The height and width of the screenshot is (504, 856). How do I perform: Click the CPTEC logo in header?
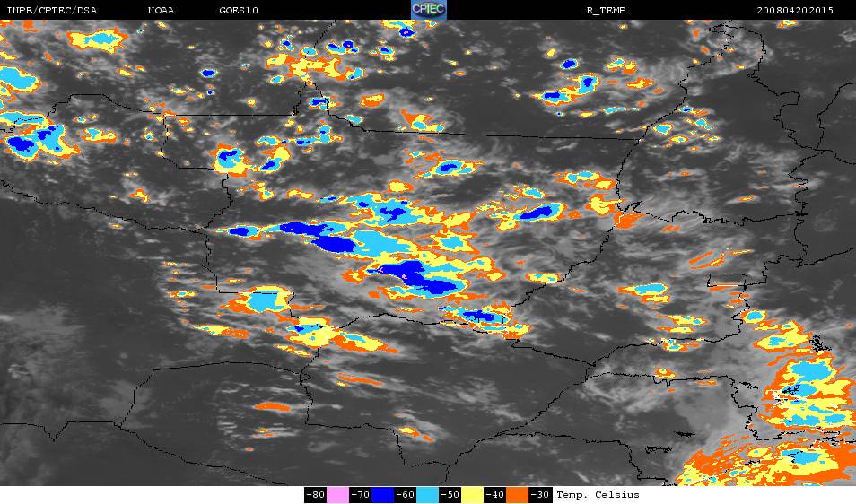(x=429, y=10)
